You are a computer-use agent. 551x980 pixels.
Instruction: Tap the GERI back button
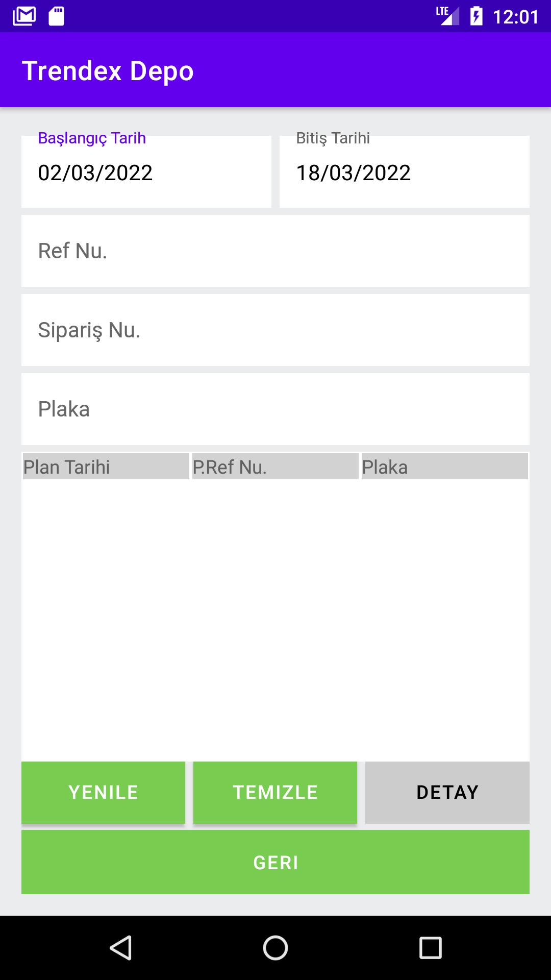(275, 862)
